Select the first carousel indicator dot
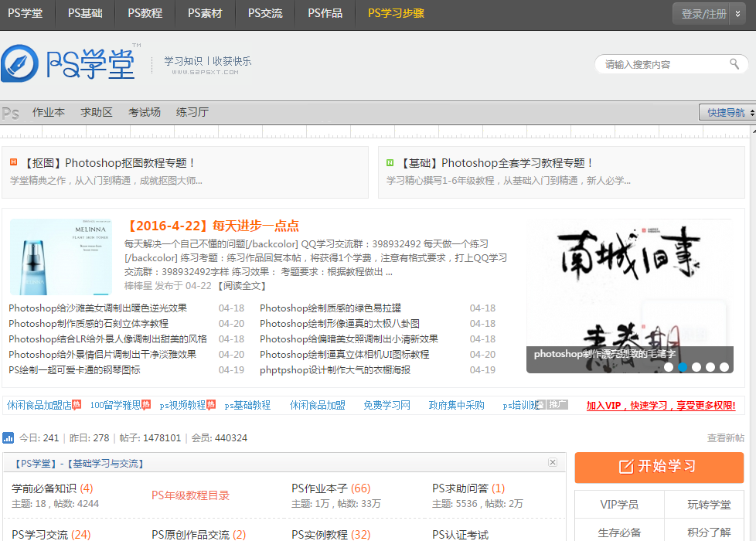Screen dimensions: 756x541 [x=669, y=367]
